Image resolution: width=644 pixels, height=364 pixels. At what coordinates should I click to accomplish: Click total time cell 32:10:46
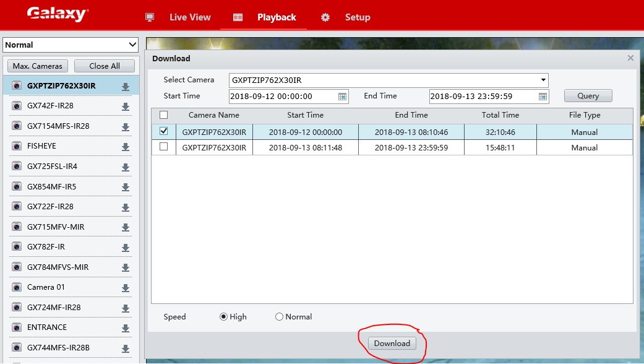500,132
